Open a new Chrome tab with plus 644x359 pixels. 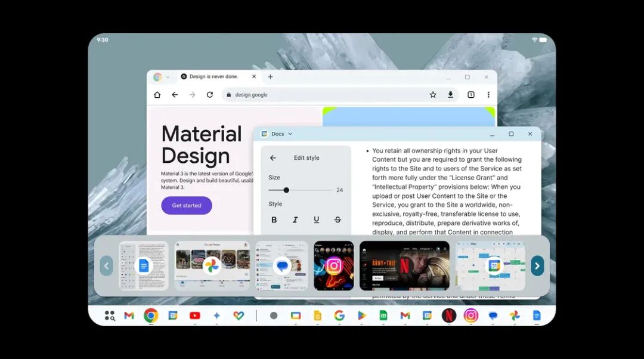click(270, 77)
